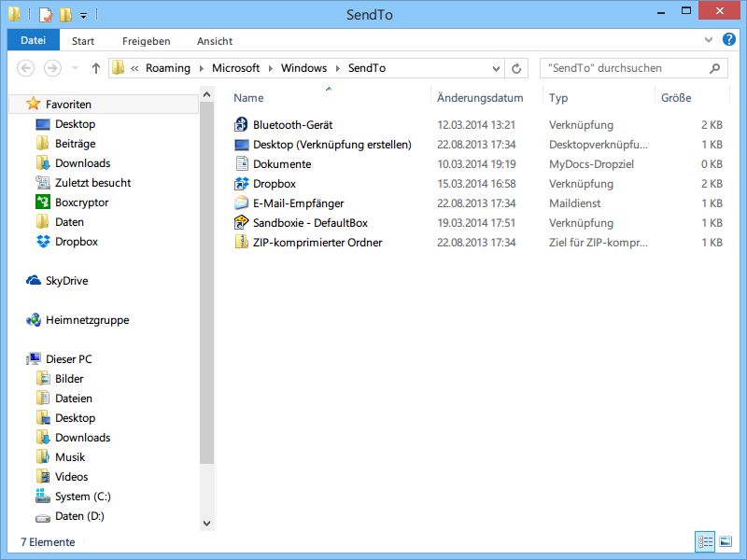Viewport: 747px width, 560px height.
Task: Click the Bluetooth-Gerät shortcut icon
Action: pyautogui.click(x=242, y=124)
